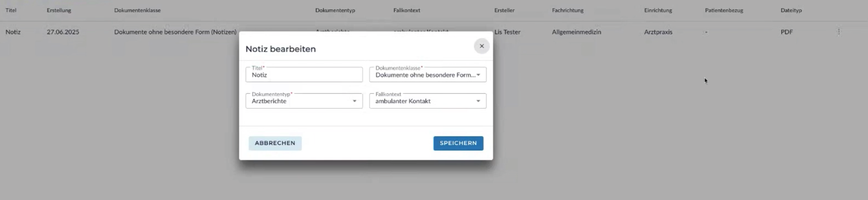Click the Einrichtung column header

click(x=658, y=10)
